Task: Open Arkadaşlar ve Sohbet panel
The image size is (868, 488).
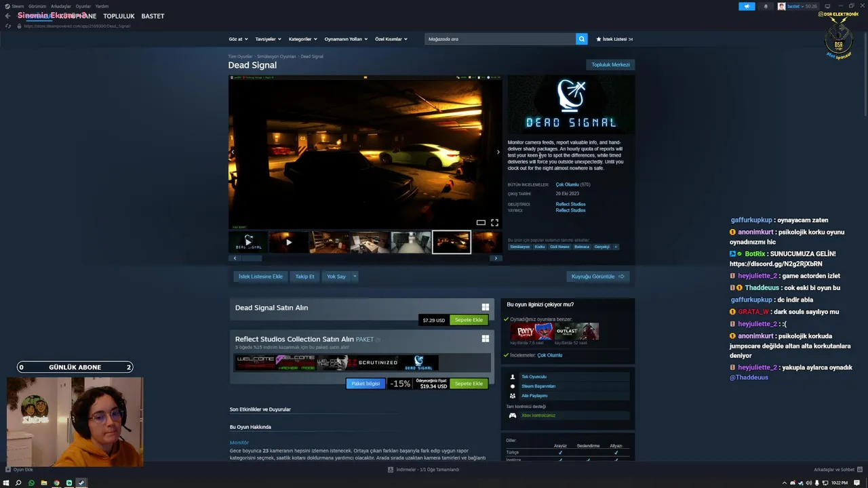Action: click(837, 470)
